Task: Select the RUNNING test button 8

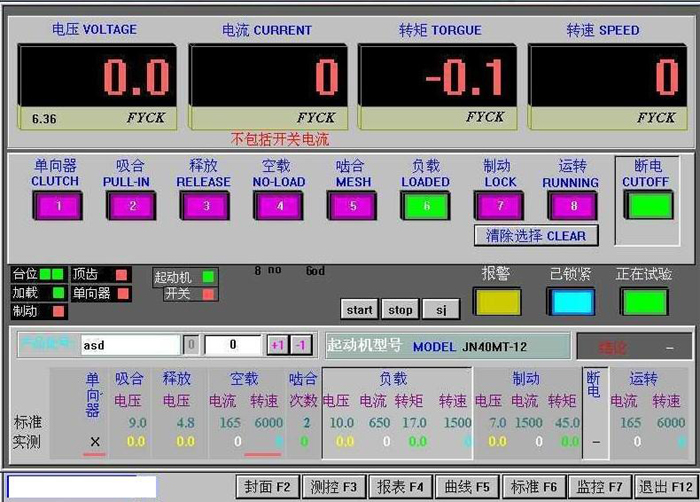Action: [571, 205]
